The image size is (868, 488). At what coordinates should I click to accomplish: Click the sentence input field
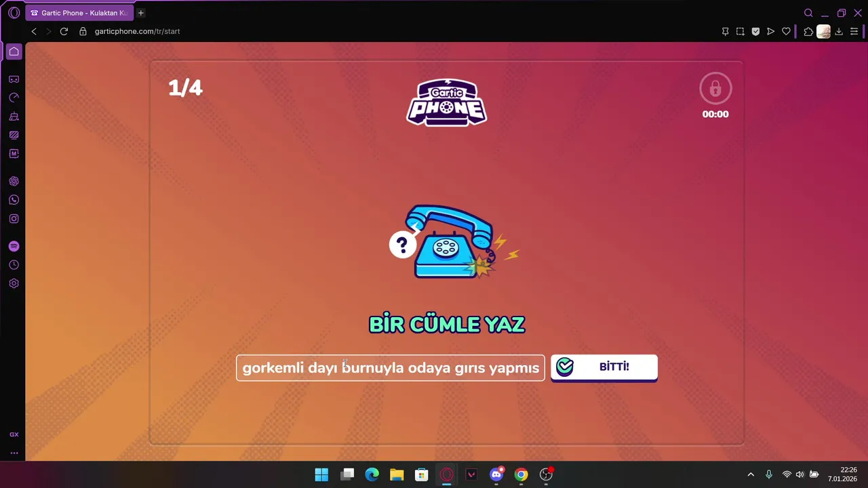click(391, 368)
